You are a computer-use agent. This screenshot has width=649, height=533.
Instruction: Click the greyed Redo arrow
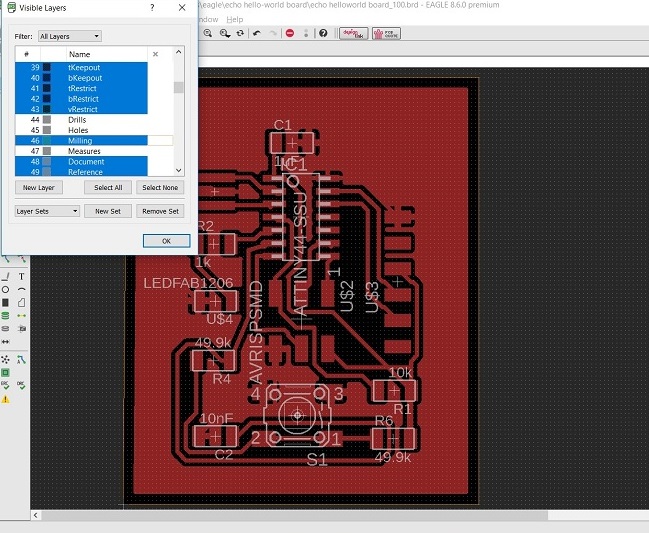pos(273,33)
